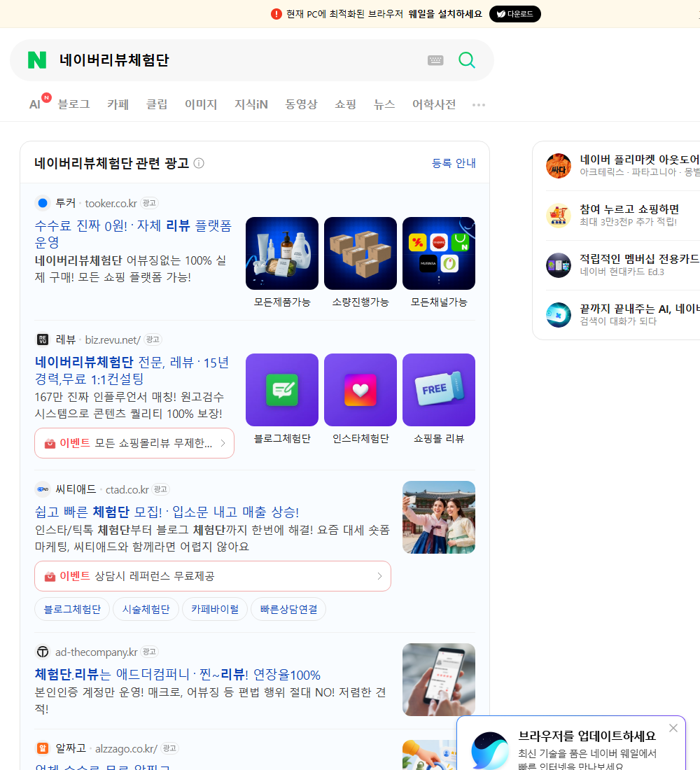700x770 pixels.
Task: Click the 레뷰 site favicon
Action: [43, 339]
